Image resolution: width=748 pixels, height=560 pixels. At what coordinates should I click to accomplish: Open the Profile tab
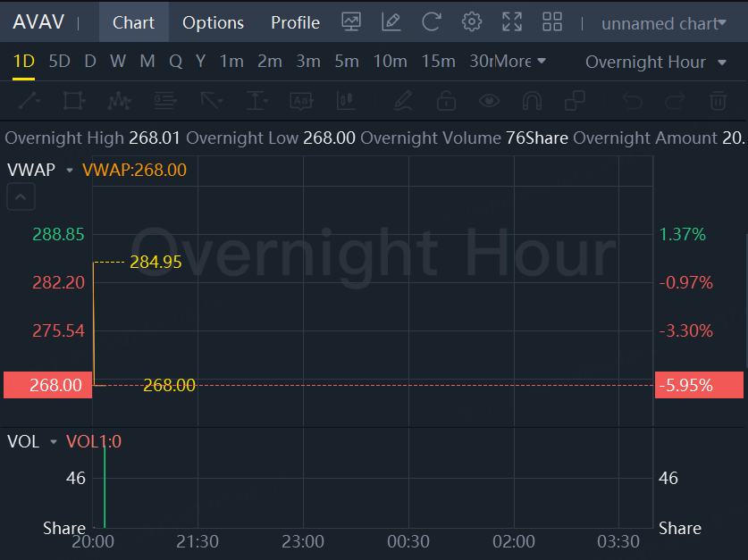click(295, 22)
